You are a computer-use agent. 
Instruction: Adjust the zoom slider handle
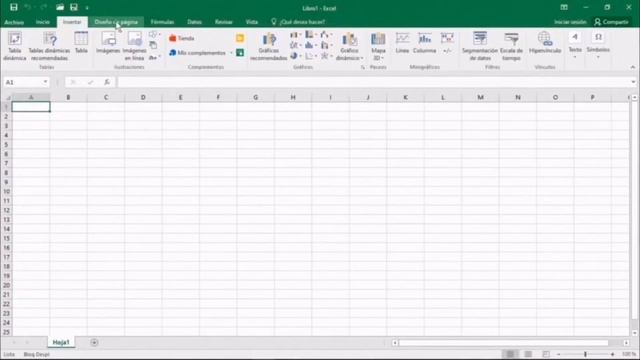[585, 354]
